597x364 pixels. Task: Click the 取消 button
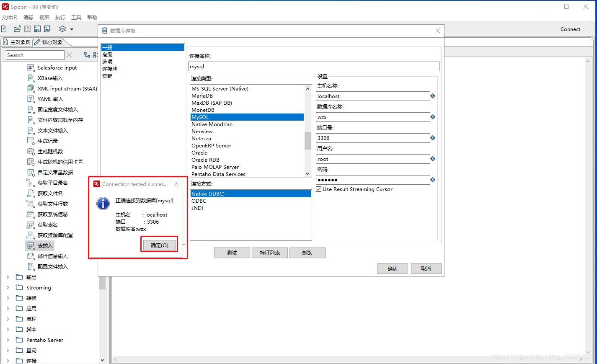coord(426,268)
